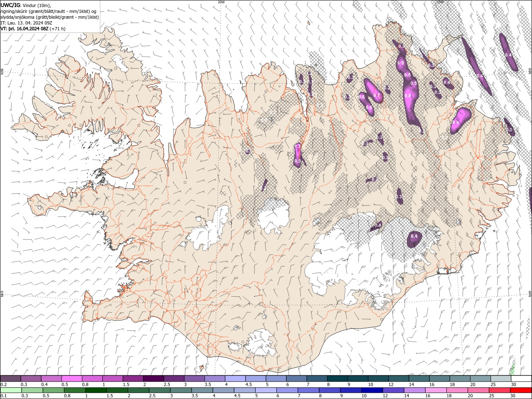Click the 'VT: þri. 16.04.2024 08Z (+71 h)' line
The image size is (532, 399).
pos(33,29)
